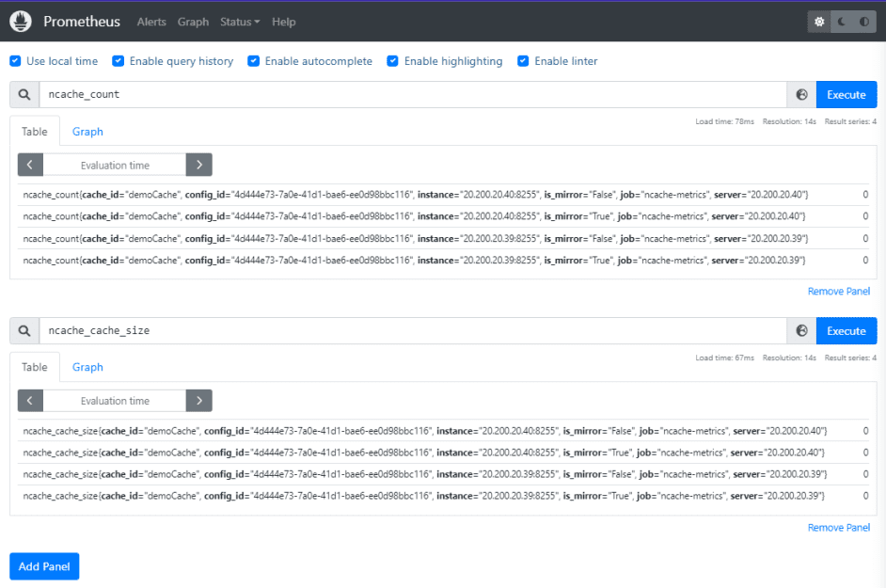Focus the ncache_cache_size expression input
The width and height of the screenshot is (886, 588).
[x=413, y=331]
